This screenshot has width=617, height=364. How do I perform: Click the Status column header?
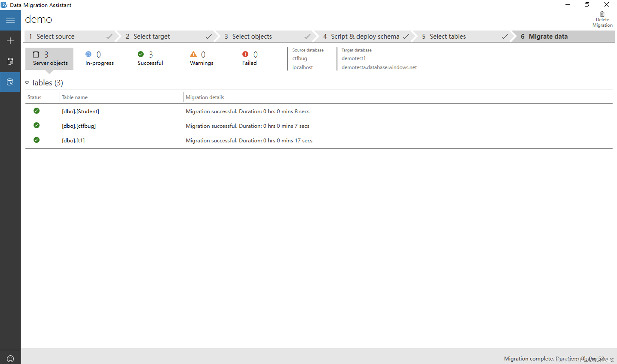click(x=34, y=97)
